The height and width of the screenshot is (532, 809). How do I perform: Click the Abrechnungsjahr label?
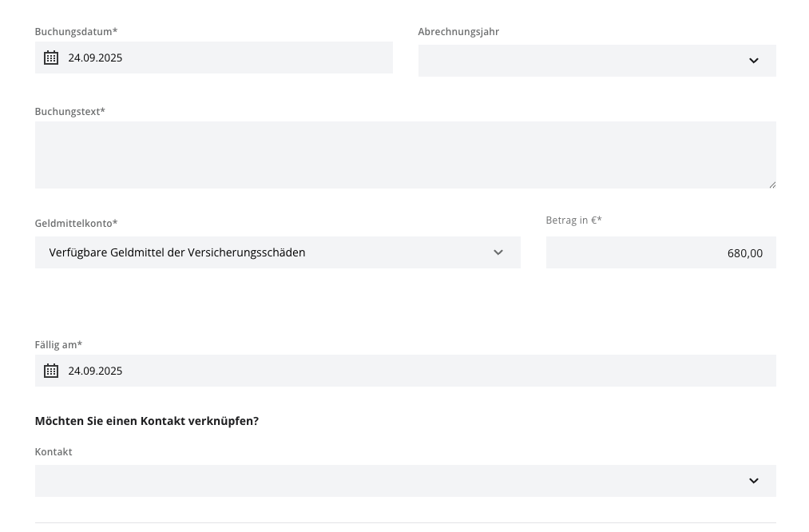click(x=458, y=32)
